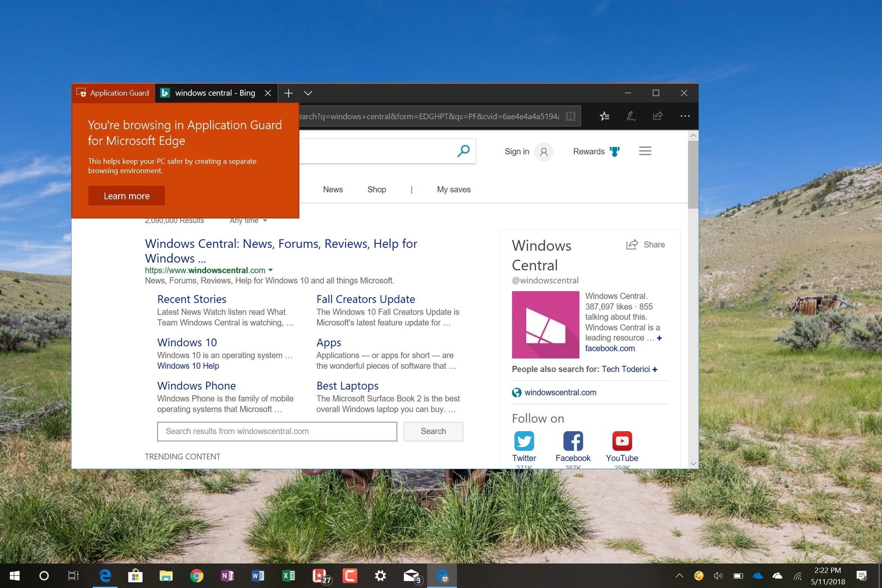Select the News search category
This screenshot has height=588, width=882.
(332, 190)
